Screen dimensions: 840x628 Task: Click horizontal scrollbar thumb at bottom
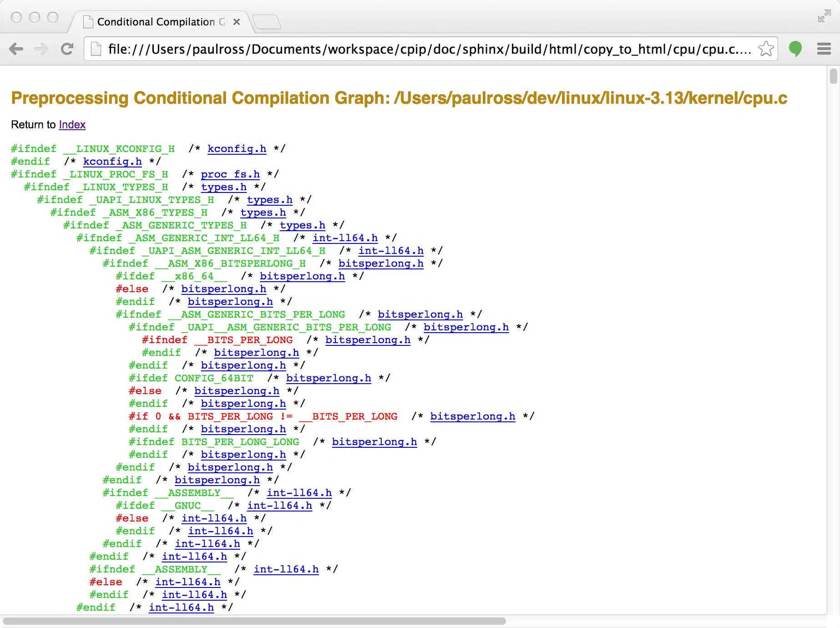(x=254, y=621)
